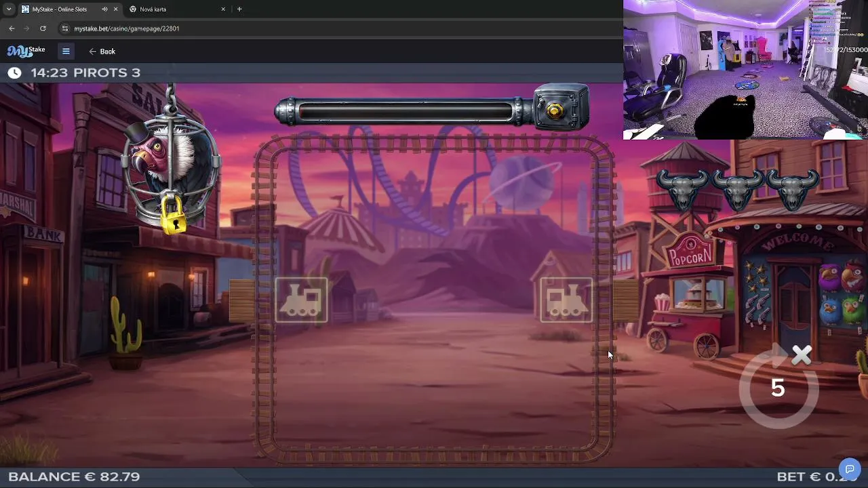The width and height of the screenshot is (868, 488).
Task: Click the middle bull skull symbol
Action: click(x=738, y=189)
